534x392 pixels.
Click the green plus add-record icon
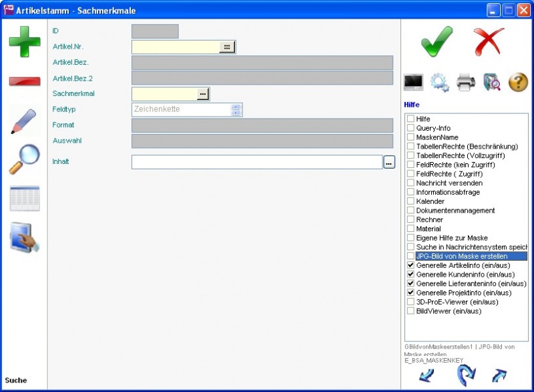[24, 42]
